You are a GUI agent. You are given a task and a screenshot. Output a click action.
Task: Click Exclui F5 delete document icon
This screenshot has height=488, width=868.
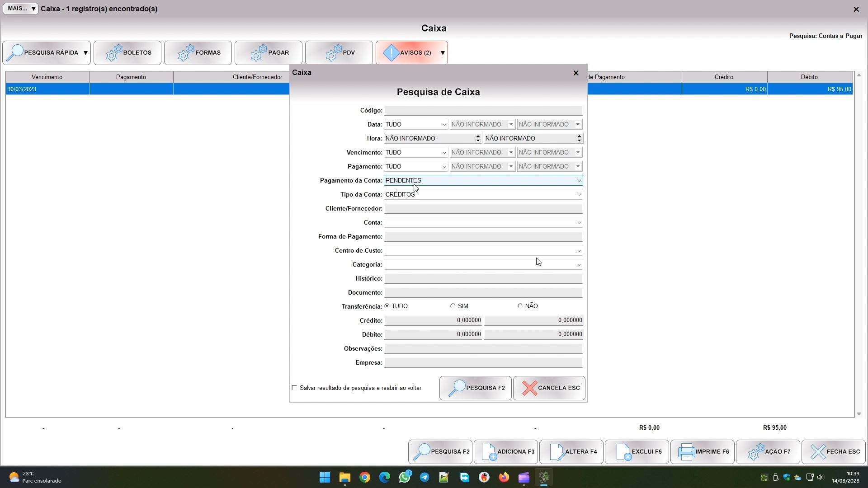(623, 452)
